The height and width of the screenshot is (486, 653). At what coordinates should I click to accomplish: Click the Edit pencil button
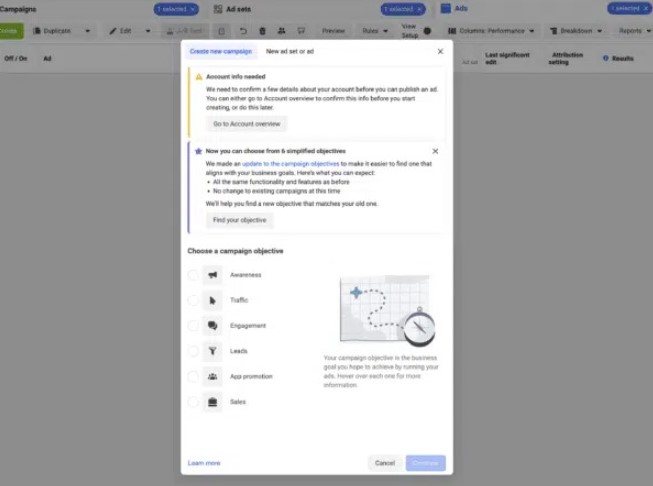pyautogui.click(x=120, y=31)
